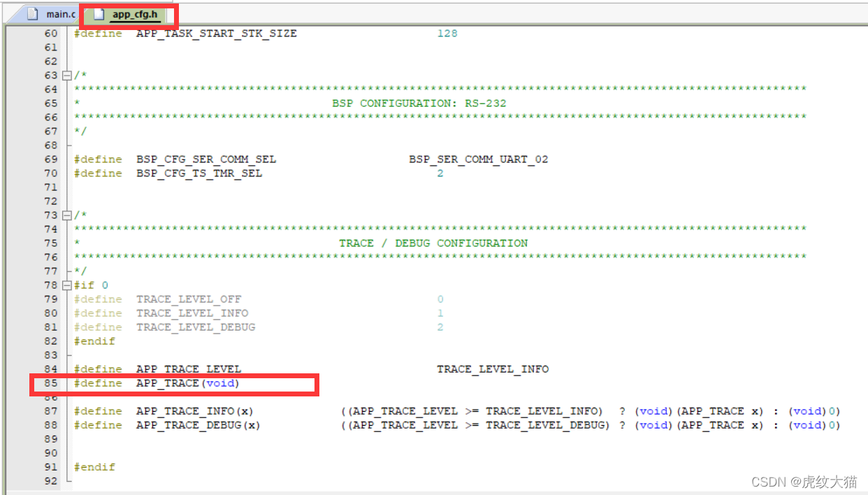Viewport: 868px width, 495px height.
Task: Click line number 92 in the gutter
Action: coord(51,481)
